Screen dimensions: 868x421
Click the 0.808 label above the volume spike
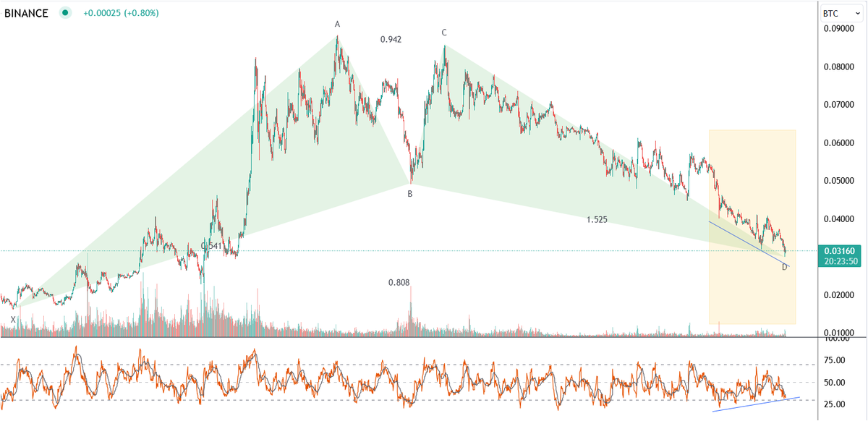pos(400,284)
